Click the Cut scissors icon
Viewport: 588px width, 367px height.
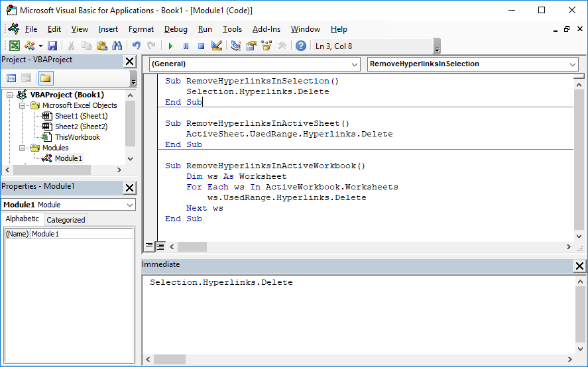[71, 46]
